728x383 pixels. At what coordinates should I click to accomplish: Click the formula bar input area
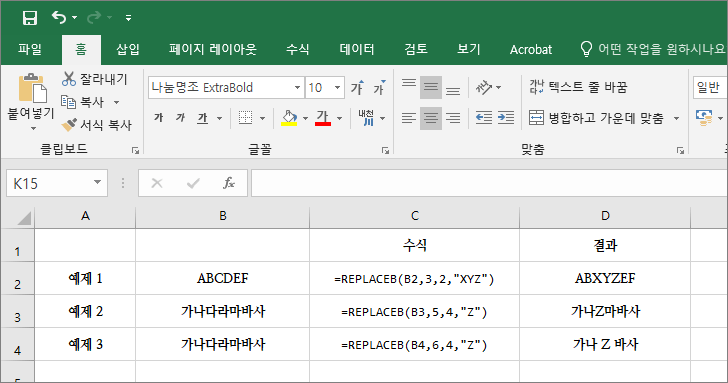pos(489,183)
